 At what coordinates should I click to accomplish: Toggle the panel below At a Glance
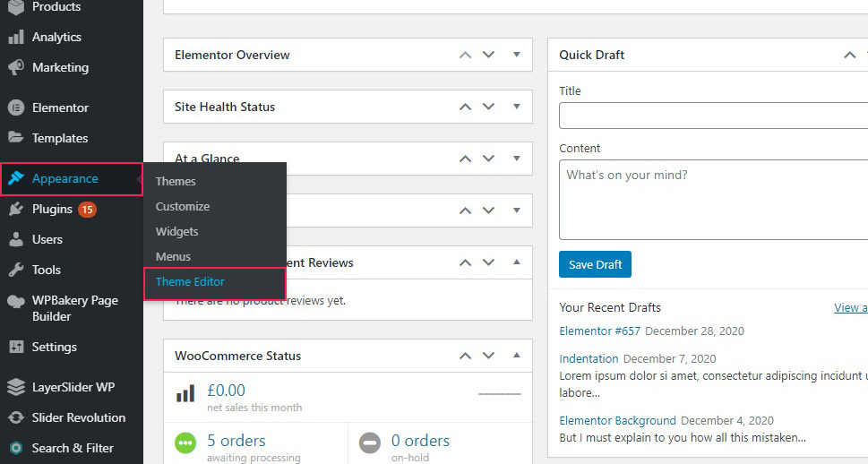point(517,211)
